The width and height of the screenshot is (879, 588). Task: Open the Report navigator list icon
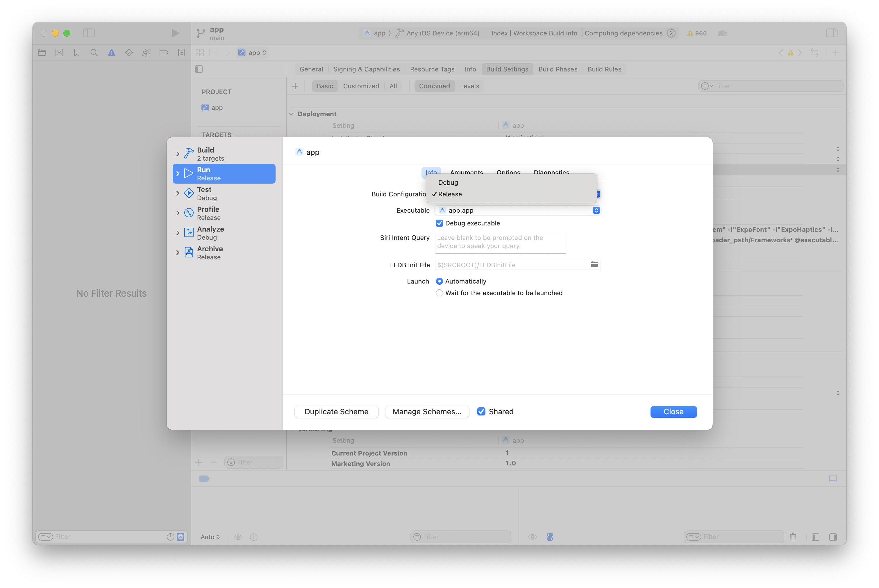(181, 53)
